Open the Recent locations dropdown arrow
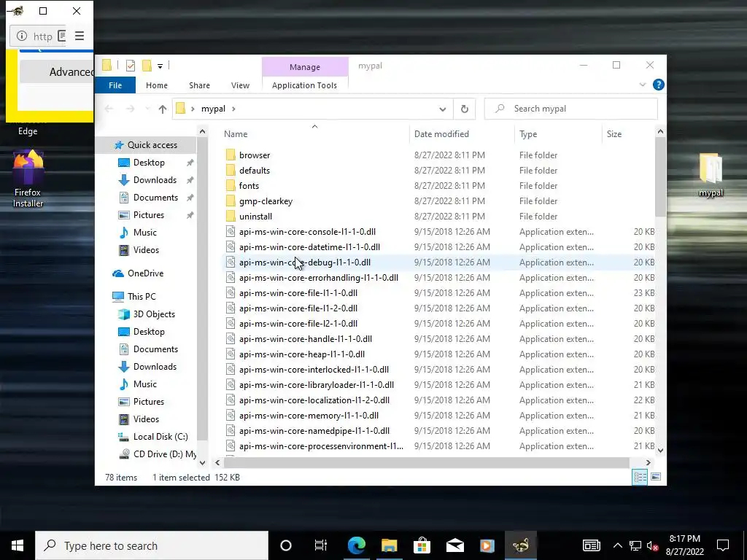 pos(147,109)
